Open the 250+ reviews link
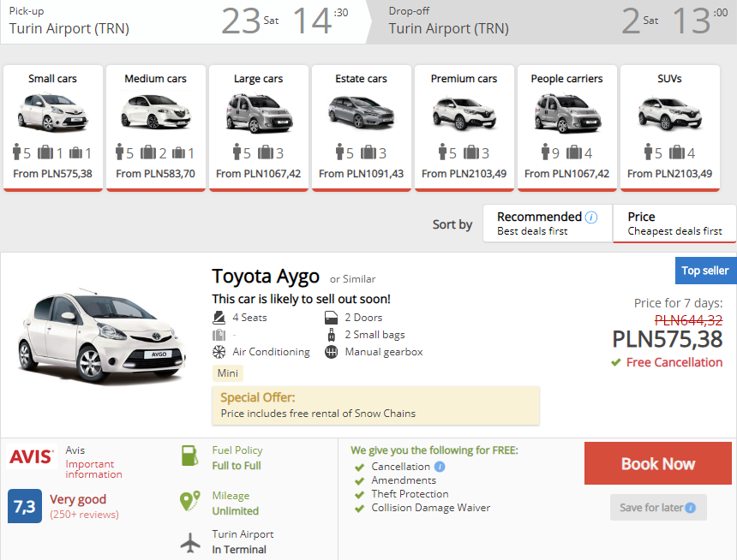This screenshot has width=737, height=560. click(x=84, y=515)
